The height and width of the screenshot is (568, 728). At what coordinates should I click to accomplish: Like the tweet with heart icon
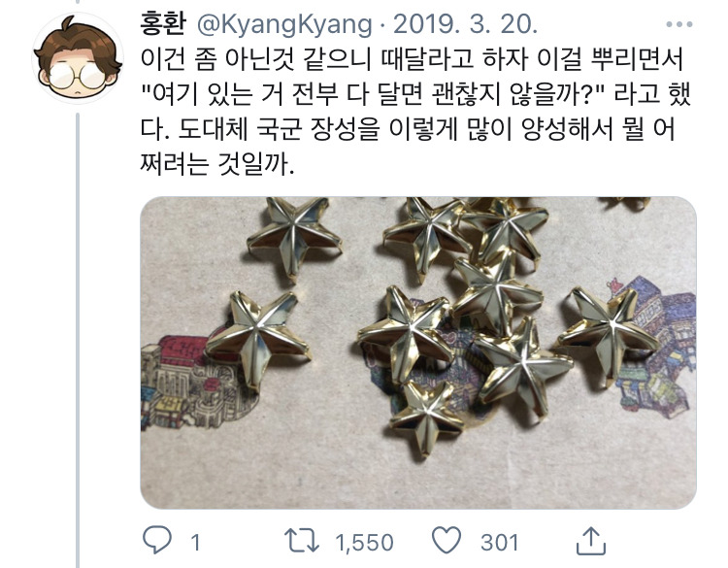pos(447,540)
